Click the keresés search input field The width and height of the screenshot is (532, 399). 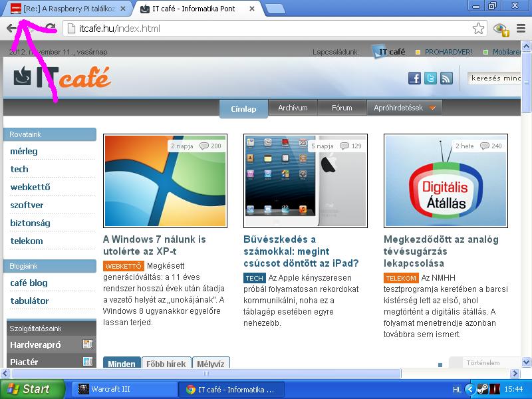(494, 78)
